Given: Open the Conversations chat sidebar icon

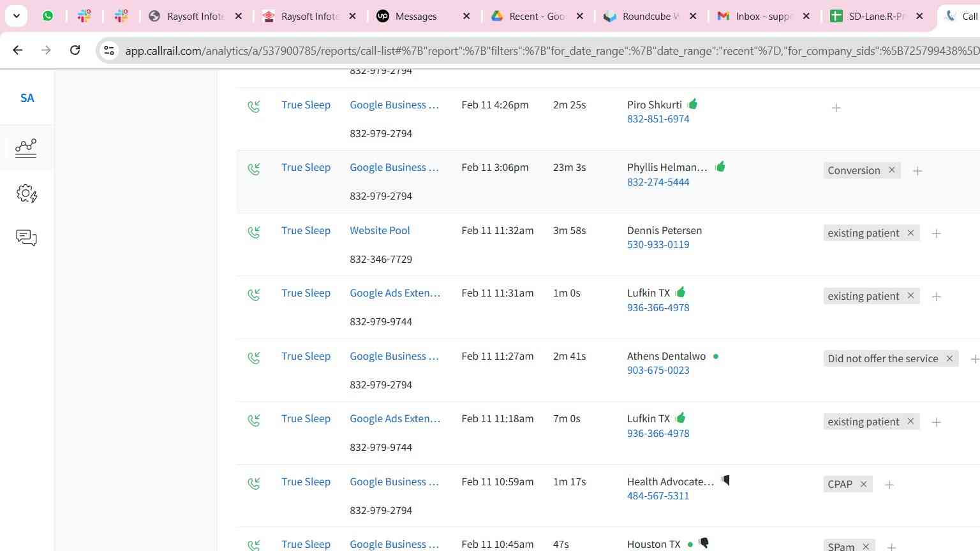Looking at the screenshot, I should tap(26, 238).
